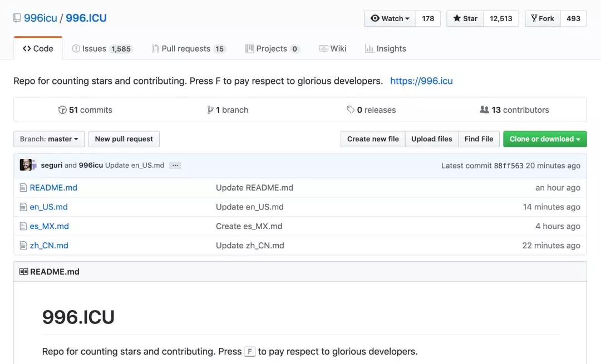
Task: Open the 996icu owner link
Action: [x=40, y=18]
